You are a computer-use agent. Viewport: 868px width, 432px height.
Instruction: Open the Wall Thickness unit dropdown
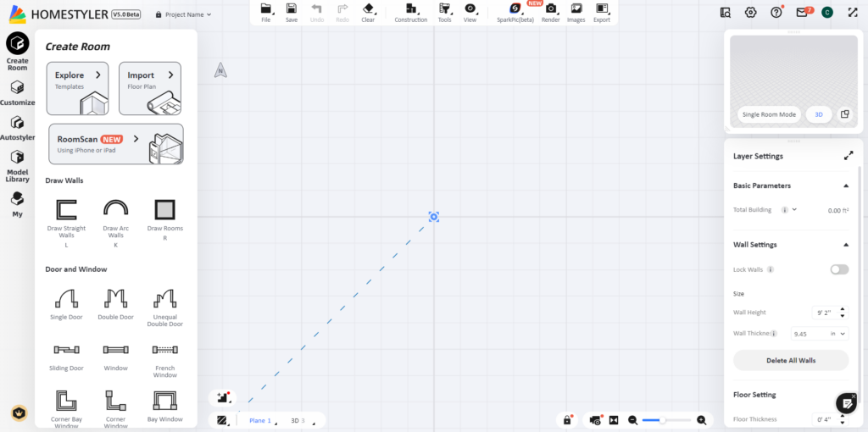click(x=838, y=334)
